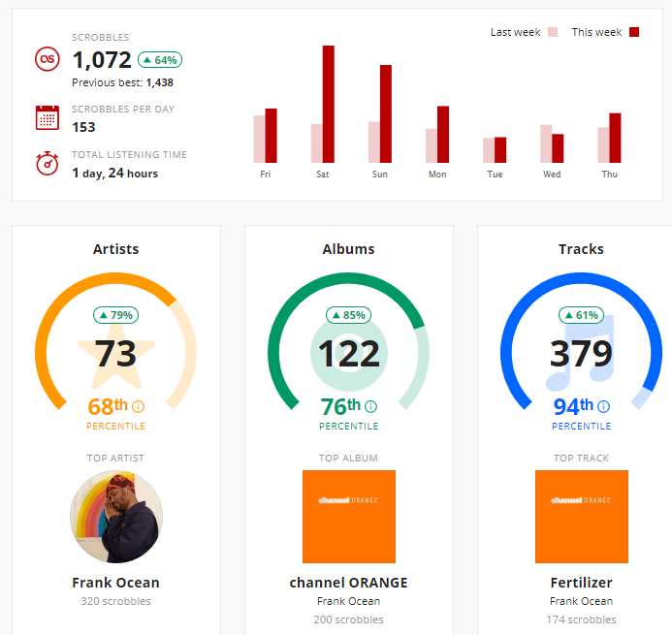Select the Mon this-week bar
The height and width of the screenshot is (635, 672).
coord(443,135)
